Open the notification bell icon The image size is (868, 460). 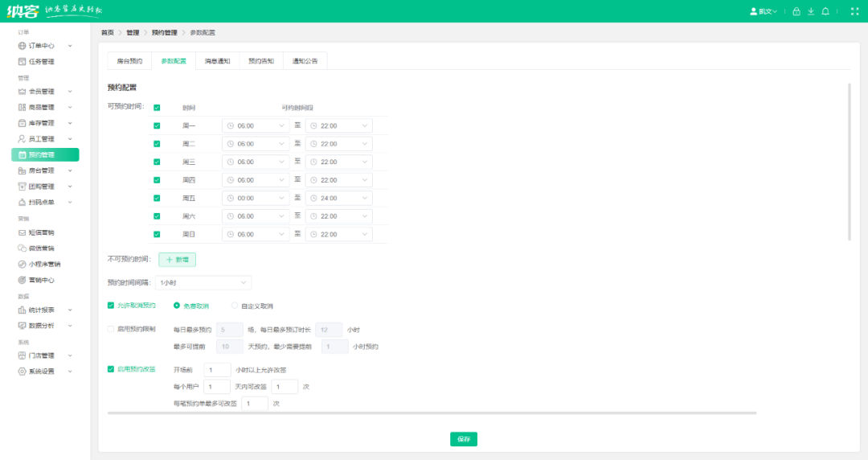coord(825,11)
